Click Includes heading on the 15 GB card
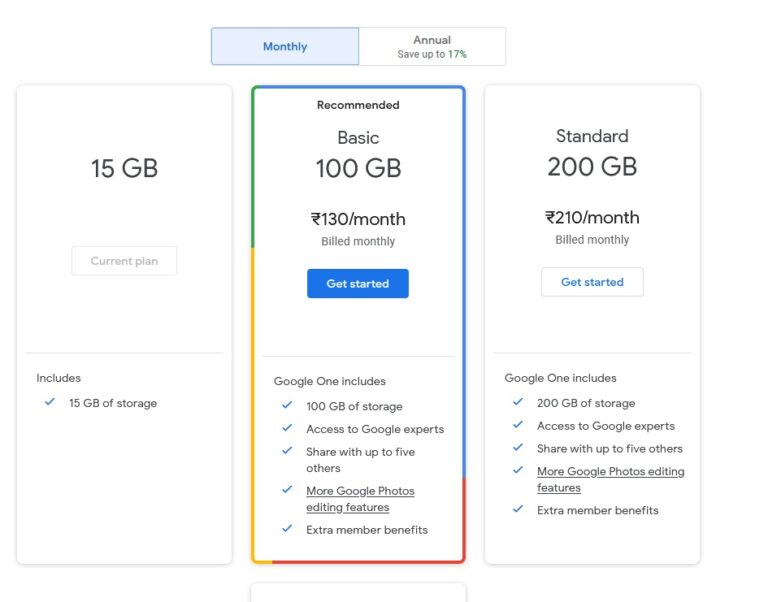The height and width of the screenshot is (602, 768). [x=58, y=378]
